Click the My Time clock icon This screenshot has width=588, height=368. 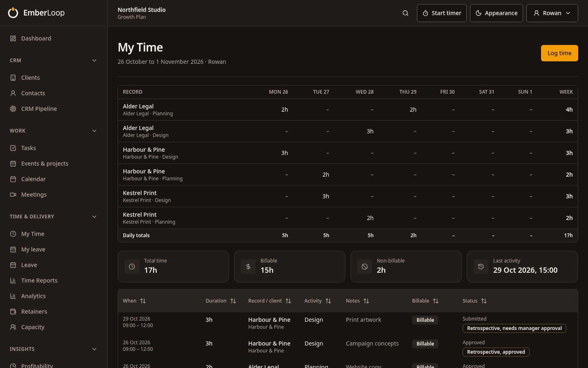[x=13, y=234]
